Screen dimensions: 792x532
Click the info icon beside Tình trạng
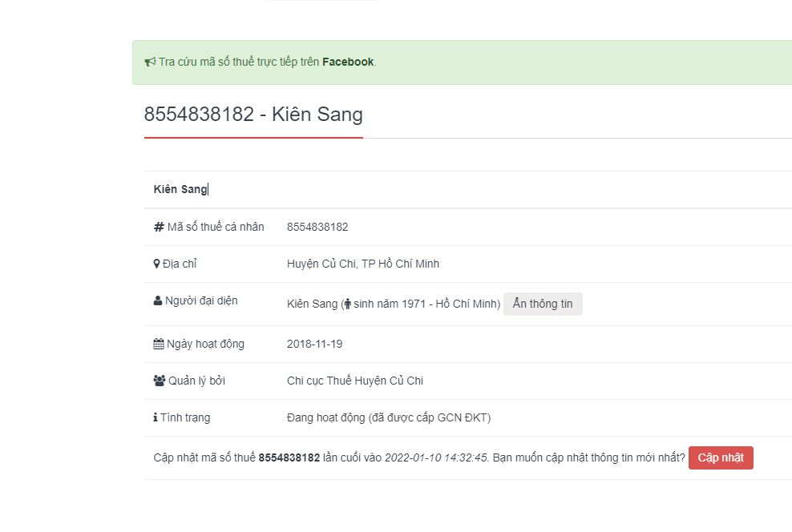pos(156,417)
